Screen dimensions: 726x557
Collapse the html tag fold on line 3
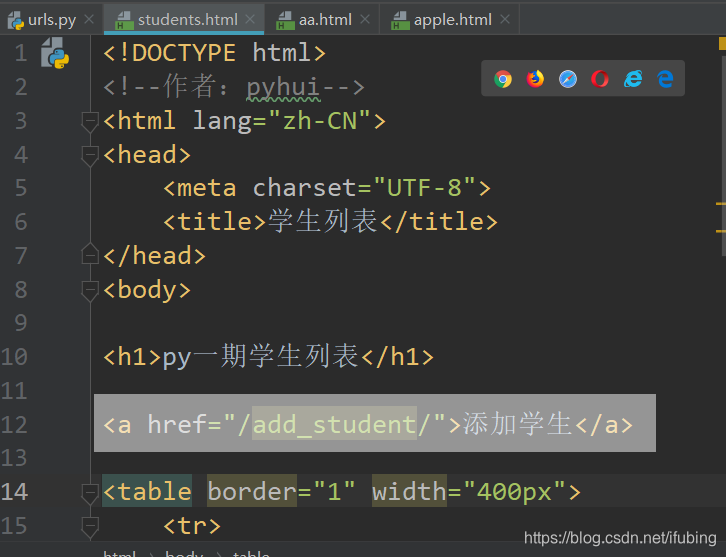pos(90,122)
